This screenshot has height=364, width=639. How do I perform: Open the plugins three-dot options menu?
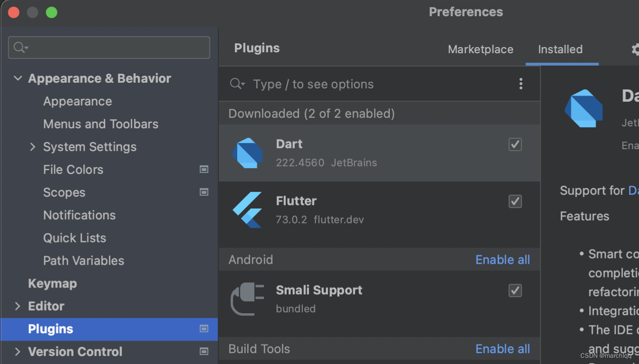click(x=521, y=84)
